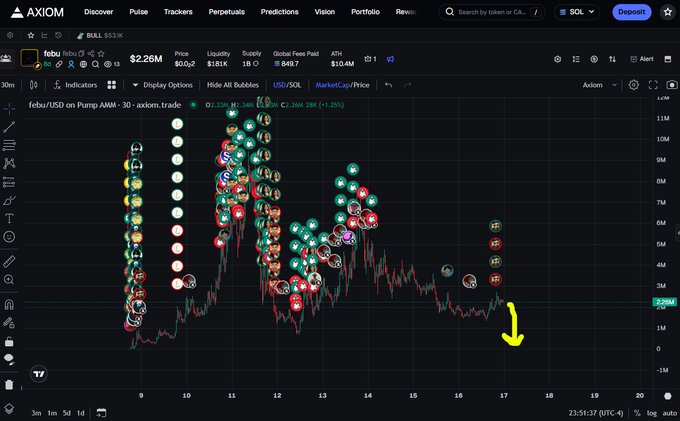Click chart icon in the watchlist bar

tap(44, 35)
